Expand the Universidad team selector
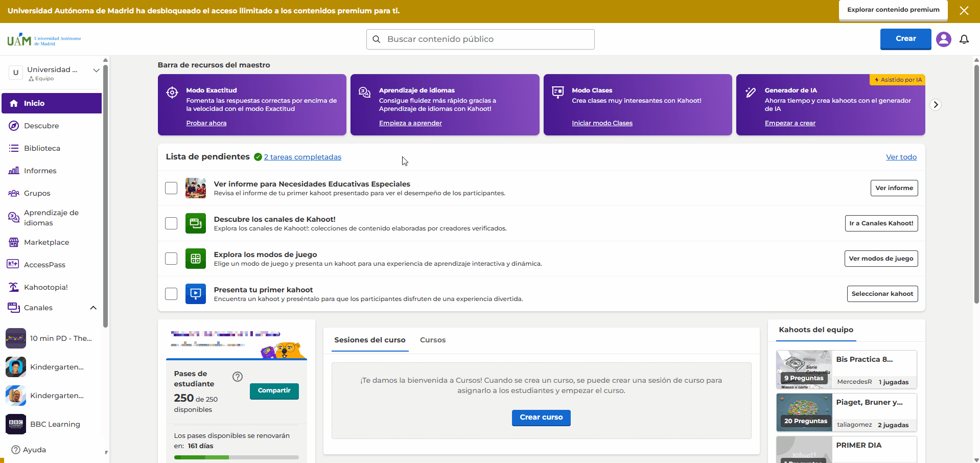Image resolution: width=980 pixels, height=463 pixels. pos(96,71)
